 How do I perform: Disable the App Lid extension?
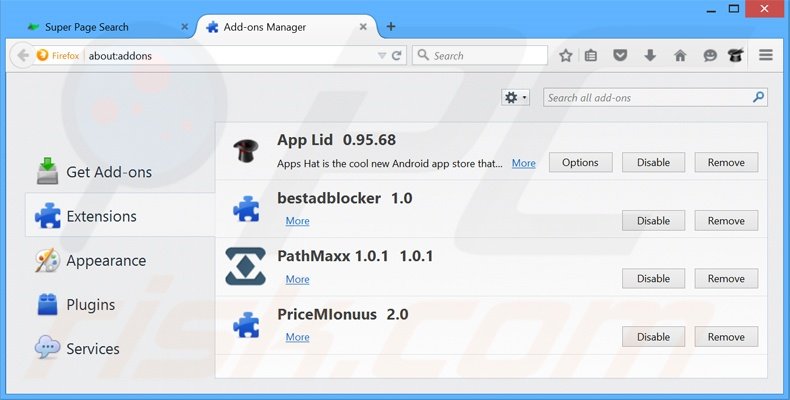click(653, 162)
